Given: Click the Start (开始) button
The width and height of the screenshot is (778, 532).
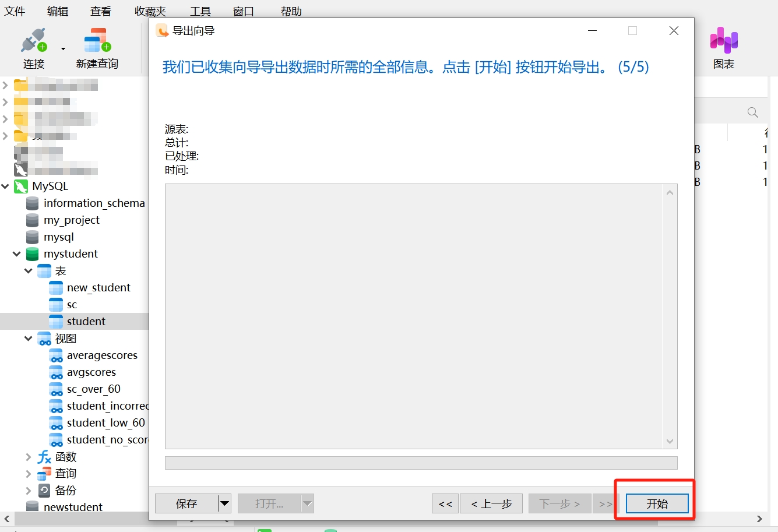Looking at the screenshot, I should [x=657, y=503].
